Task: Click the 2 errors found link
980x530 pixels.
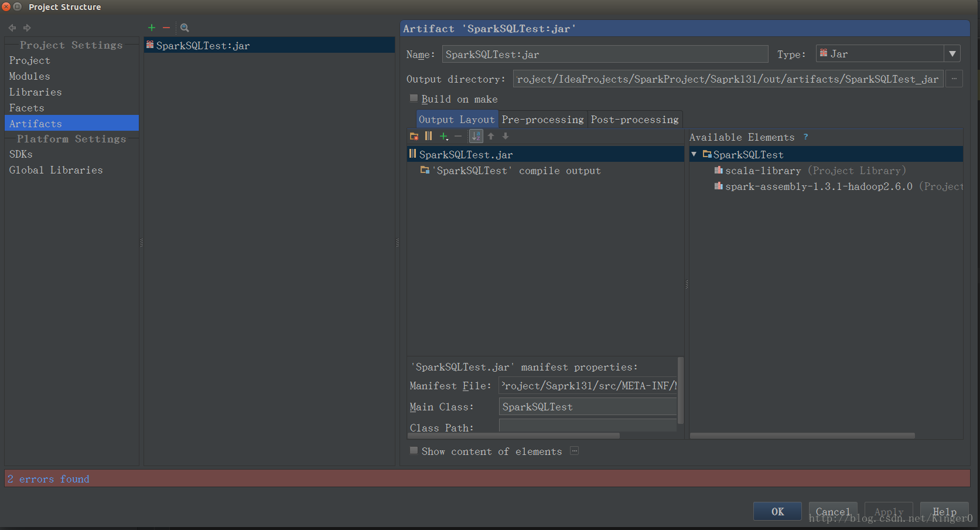Action: [x=49, y=479]
